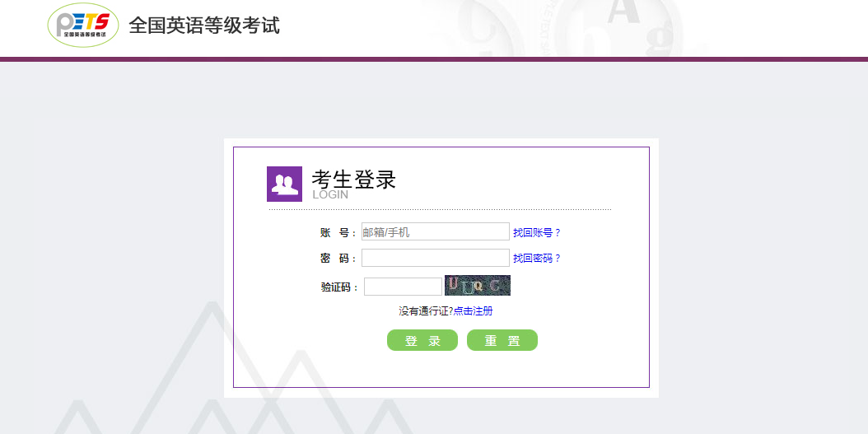Click the purple user avatar icon
Screen dimensions: 868x434
[x=284, y=184]
